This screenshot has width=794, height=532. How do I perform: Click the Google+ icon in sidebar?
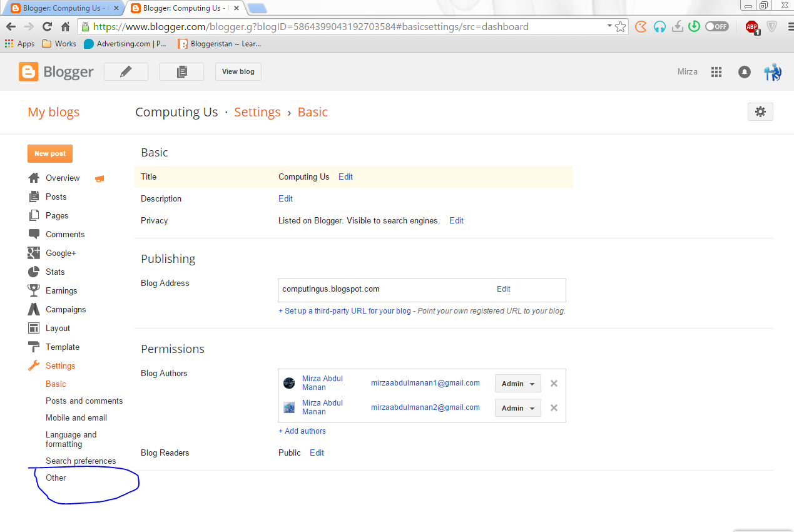[34, 253]
